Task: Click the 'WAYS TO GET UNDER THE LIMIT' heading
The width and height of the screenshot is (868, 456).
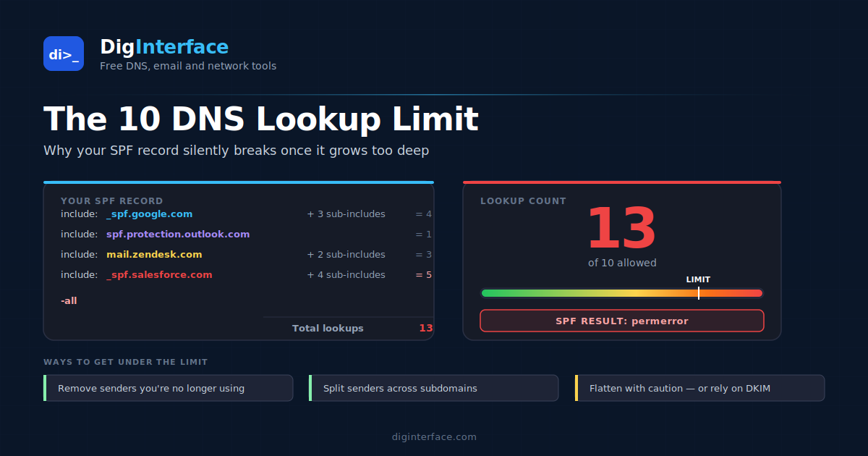Action: [126, 362]
